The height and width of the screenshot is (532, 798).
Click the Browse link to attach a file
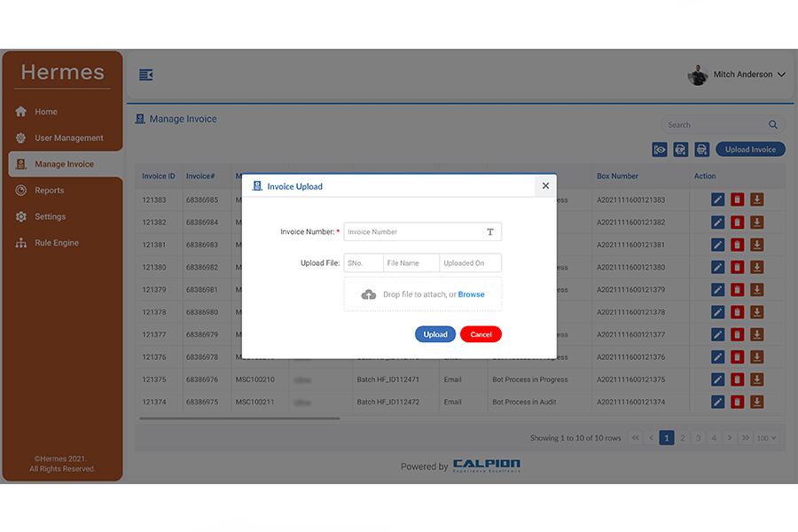click(x=471, y=293)
